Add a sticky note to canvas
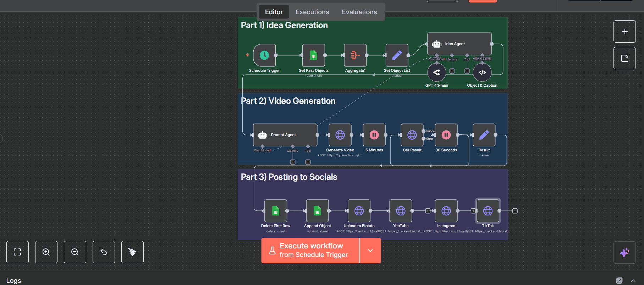This screenshot has height=285, width=644. 624,58
